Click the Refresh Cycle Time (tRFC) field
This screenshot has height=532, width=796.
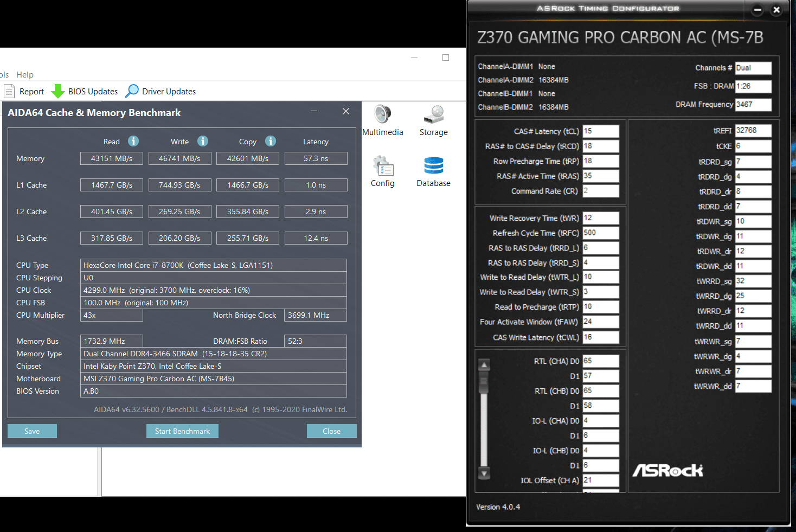pyautogui.click(x=601, y=233)
